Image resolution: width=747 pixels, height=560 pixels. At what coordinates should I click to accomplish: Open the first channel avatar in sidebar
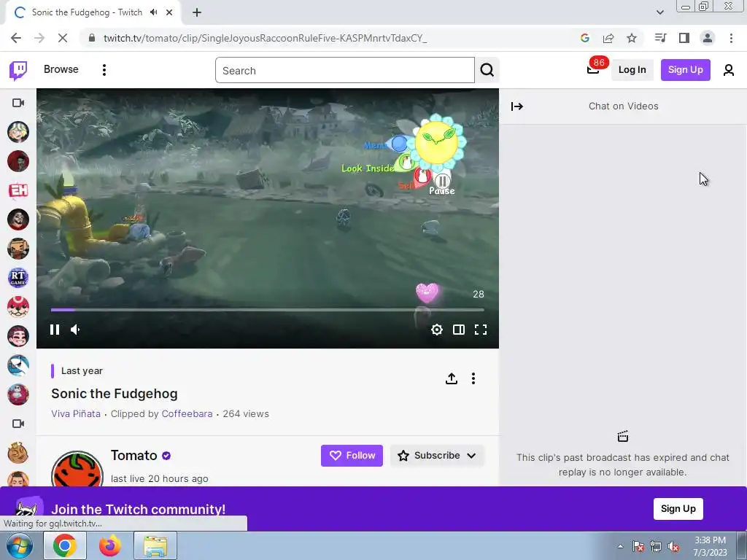(x=18, y=132)
